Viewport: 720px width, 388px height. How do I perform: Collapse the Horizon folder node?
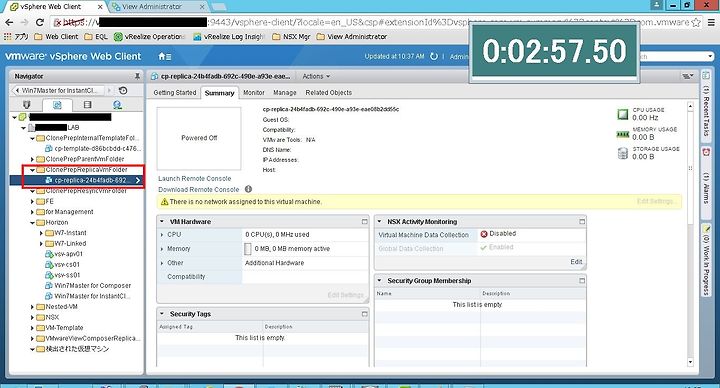click(33, 223)
